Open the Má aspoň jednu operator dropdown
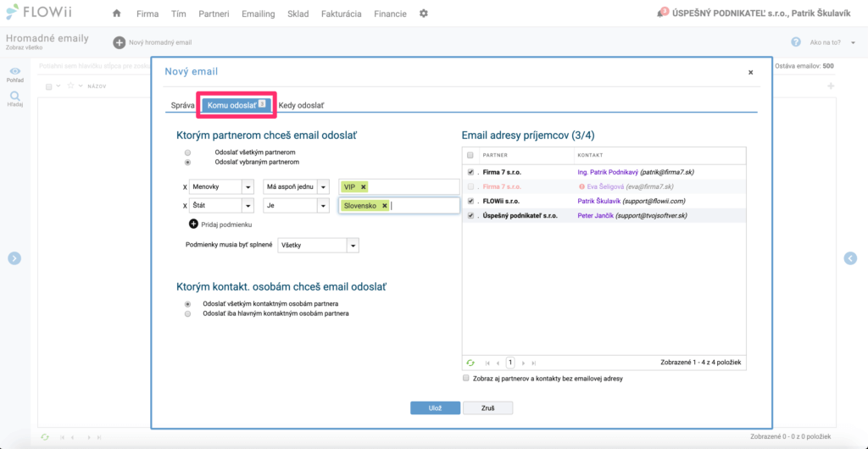 point(324,187)
